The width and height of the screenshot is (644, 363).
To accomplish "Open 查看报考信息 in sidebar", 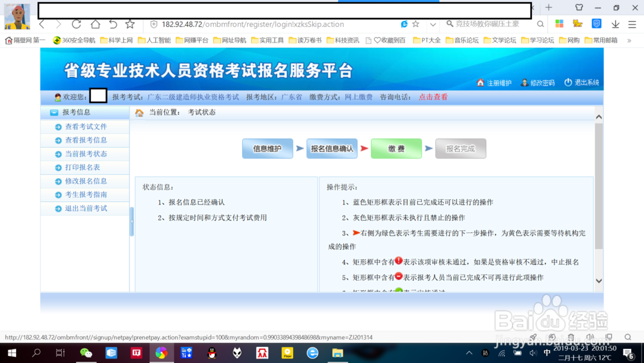I will click(85, 140).
